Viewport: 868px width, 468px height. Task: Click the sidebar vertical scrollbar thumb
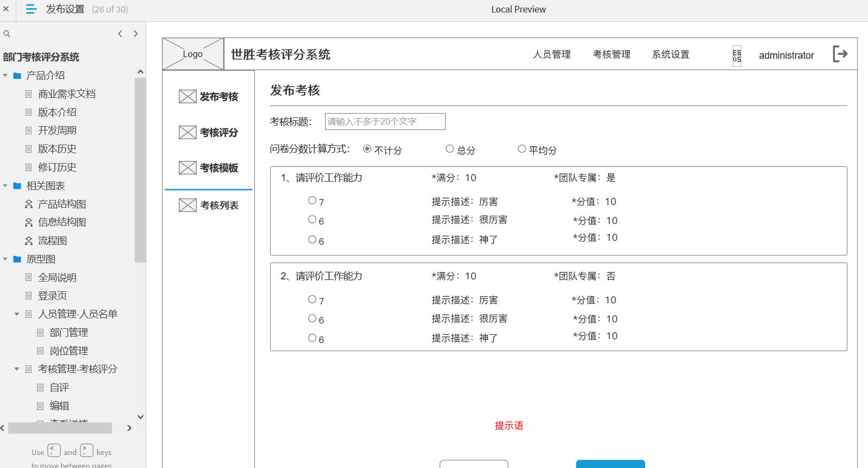[x=140, y=170]
